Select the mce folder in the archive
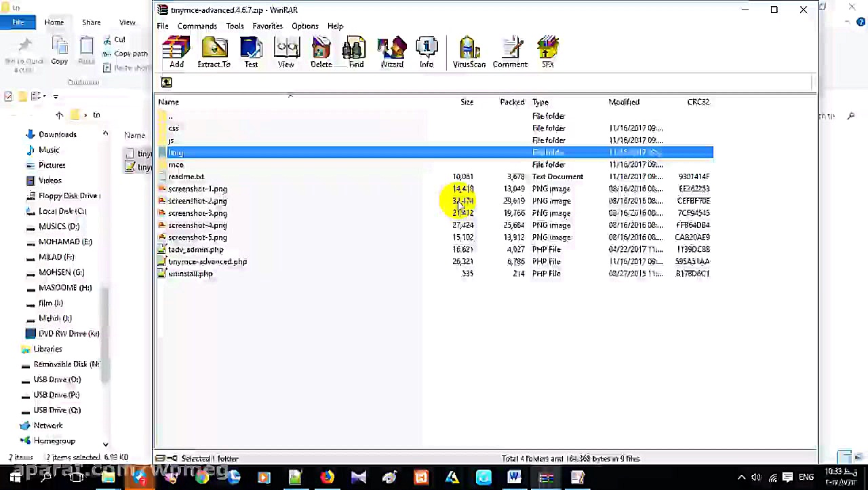The height and width of the screenshot is (490, 868). (x=435, y=165)
